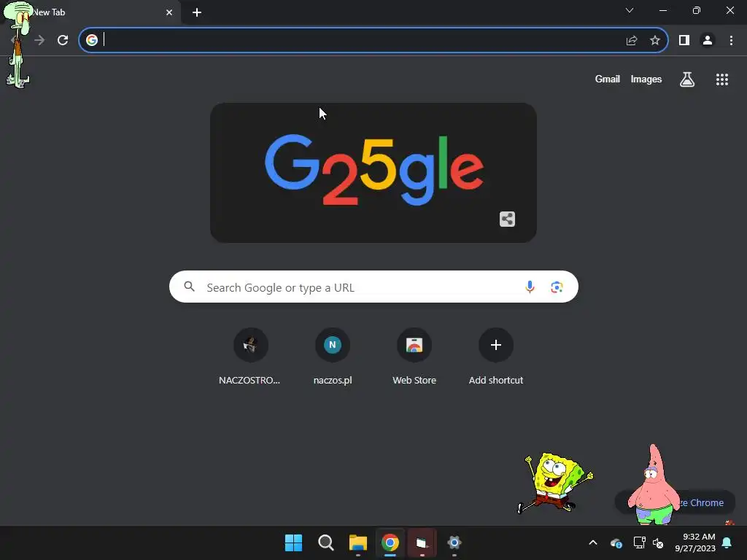Click the muted volume tray icon
The image size is (747, 560).
(x=658, y=542)
